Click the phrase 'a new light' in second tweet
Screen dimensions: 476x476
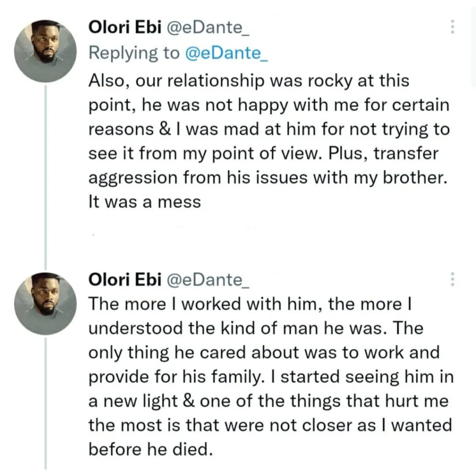(133, 401)
